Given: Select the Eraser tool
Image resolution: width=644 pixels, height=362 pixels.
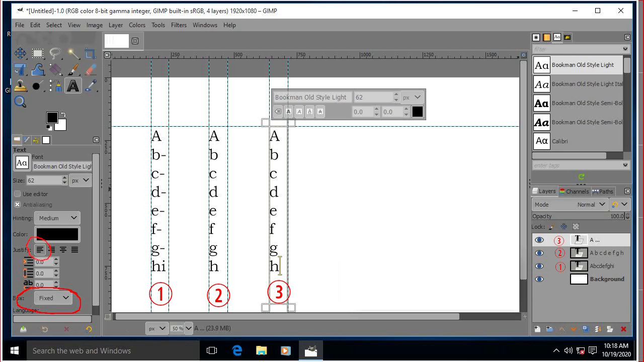Looking at the screenshot, I should tap(91, 69).
